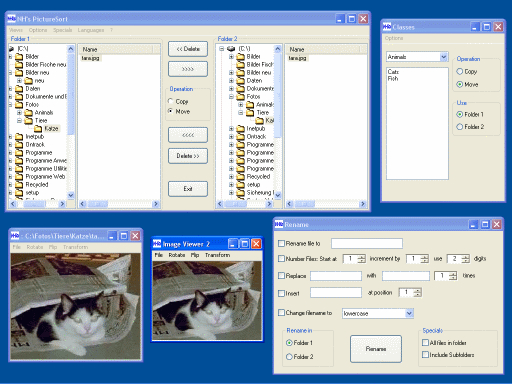Click the '>>>>' transfer button

188,69
